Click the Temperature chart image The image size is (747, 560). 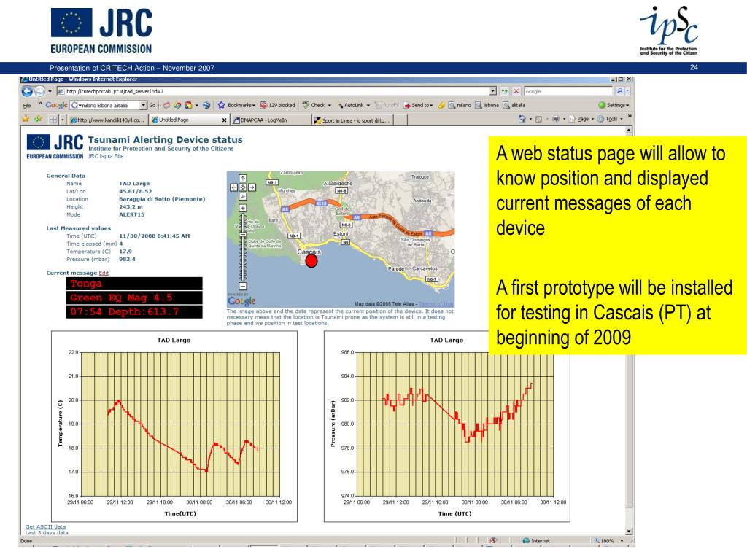point(174,427)
